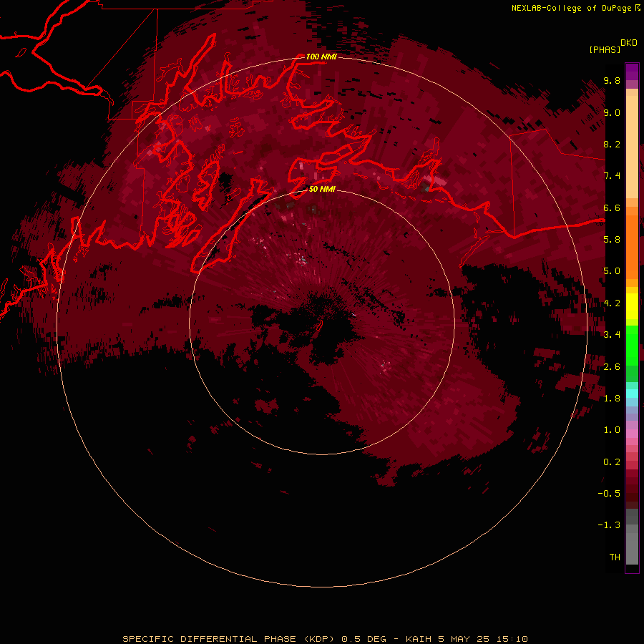
Task: Click the 0.5 DEG elevation text
Action: [x=363, y=639]
